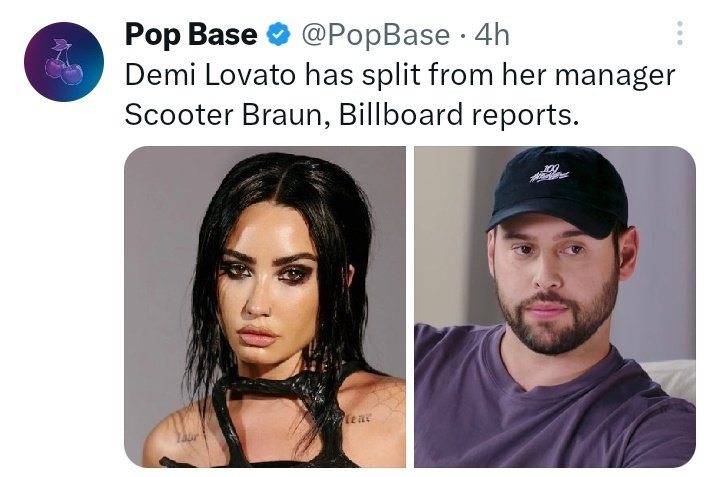Viewport: 720px width, 477px height.
Task: Click the dot separator before 4h
Action: [x=463, y=36]
